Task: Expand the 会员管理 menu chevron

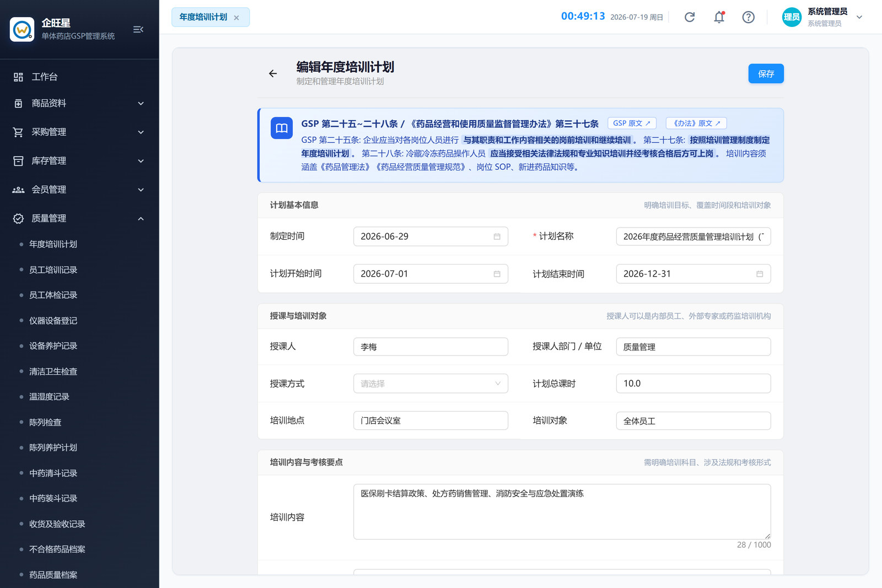Action: point(141,190)
